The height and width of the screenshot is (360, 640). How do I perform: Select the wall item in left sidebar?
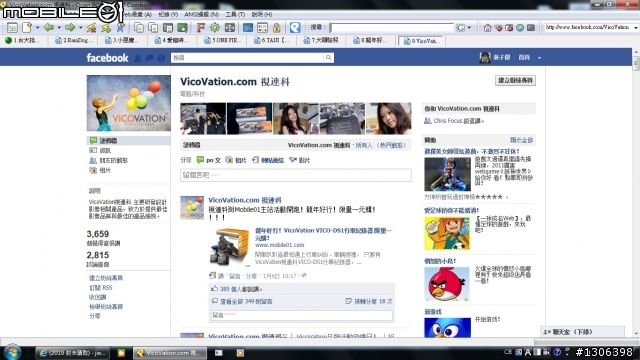point(129,140)
